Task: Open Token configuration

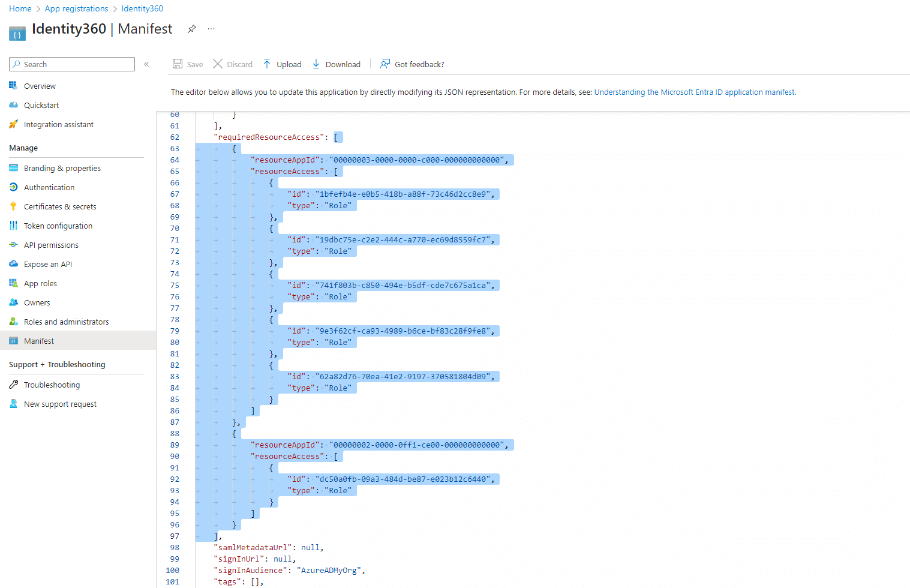Action: point(58,225)
